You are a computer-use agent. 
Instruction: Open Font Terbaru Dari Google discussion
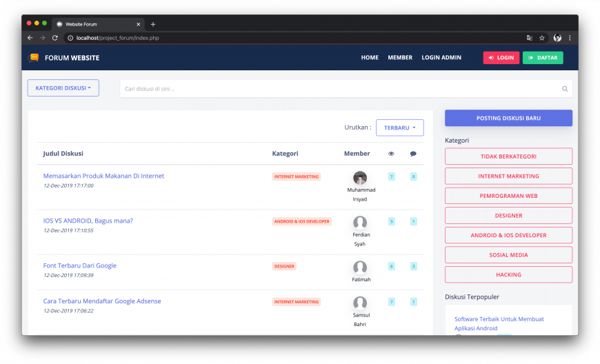click(x=79, y=265)
